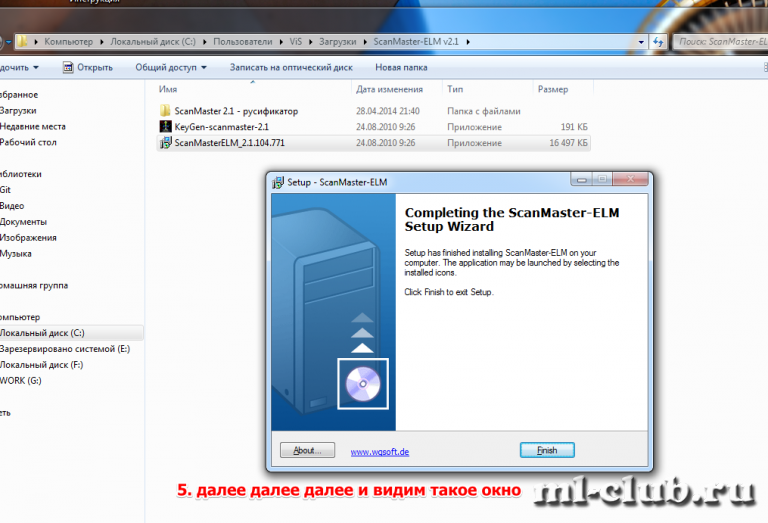Click the CD disc icon in wizard

(x=361, y=383)
